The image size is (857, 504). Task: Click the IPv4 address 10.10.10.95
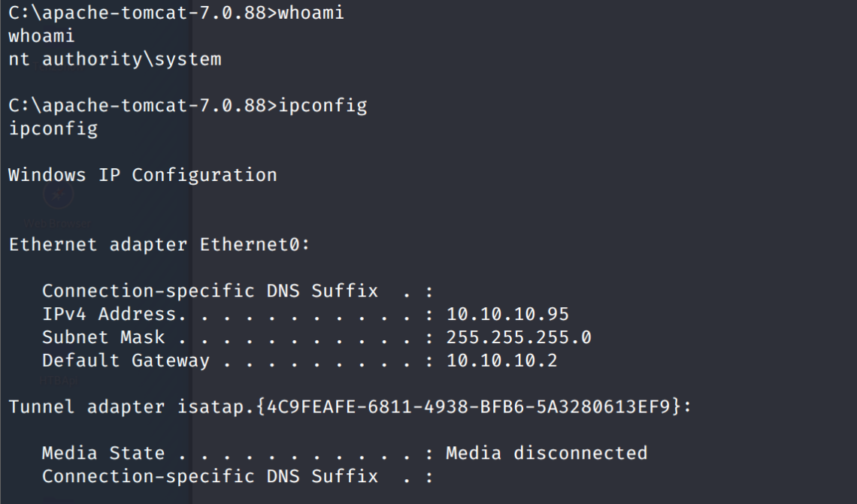coord(507,314)
